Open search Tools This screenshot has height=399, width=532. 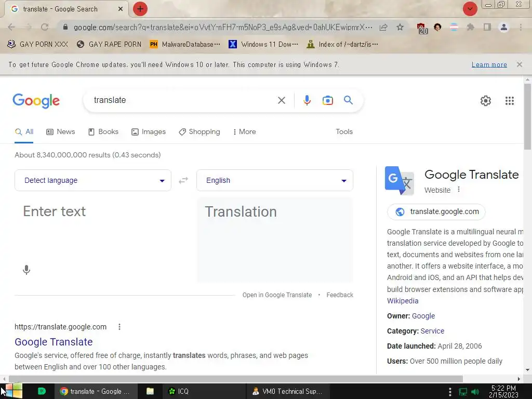(344, 131)
